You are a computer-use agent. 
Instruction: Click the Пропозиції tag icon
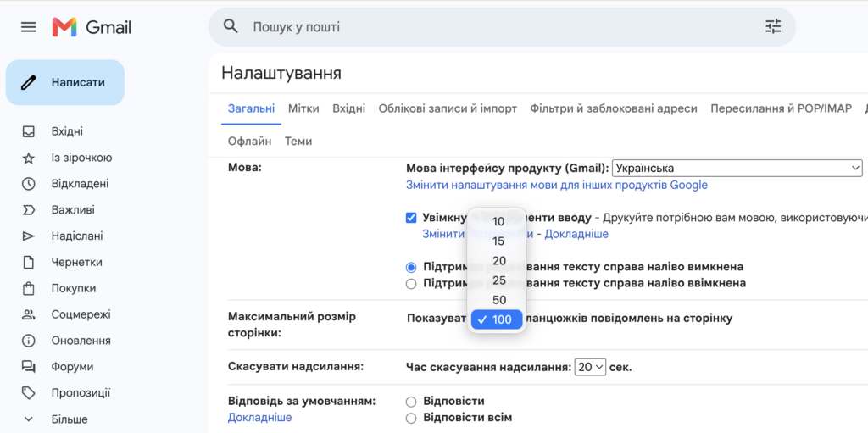coord(28,393)
